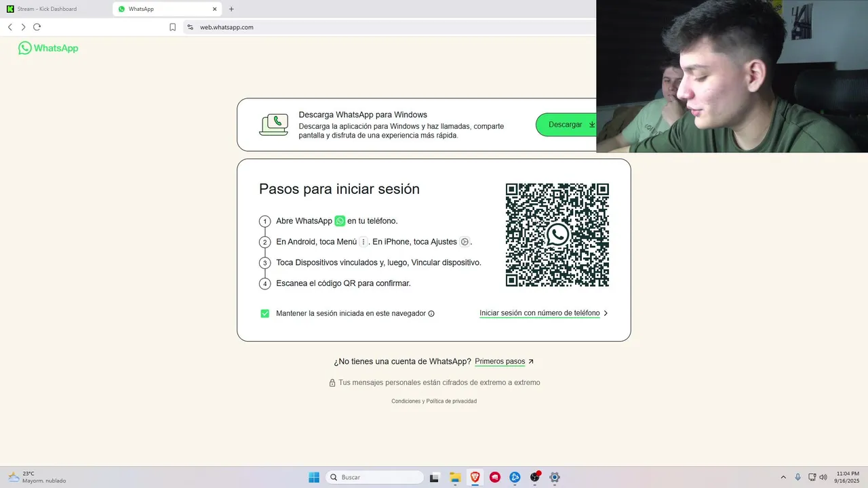Viewport: 868px width, 488px height.
Task: Go back using the browser back arrow
Action: (x=9, y=27)
